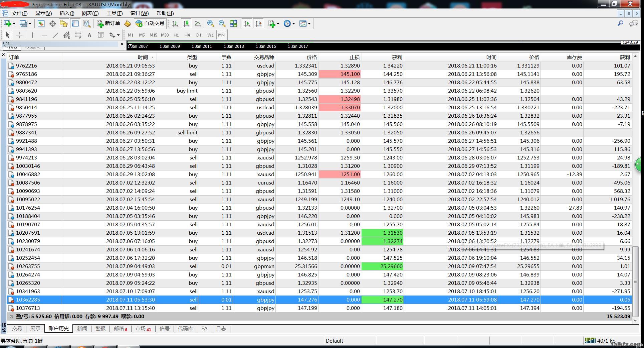The width and height of the screenshot is (644, 348).
Task: Click the MetaEditor yellow book icon
Action: pyautogui.click(x=128, y=23)
